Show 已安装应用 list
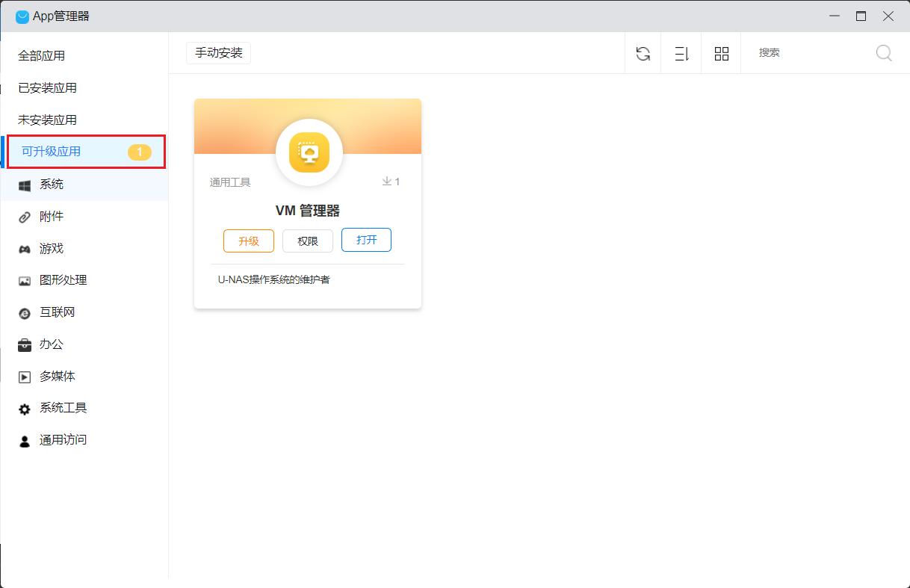 coord(48,88)
